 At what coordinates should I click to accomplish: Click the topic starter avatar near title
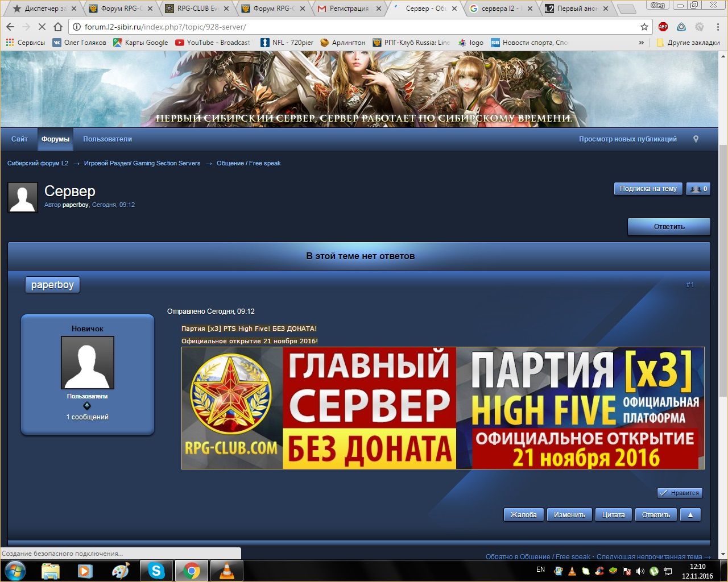[23, 197]
